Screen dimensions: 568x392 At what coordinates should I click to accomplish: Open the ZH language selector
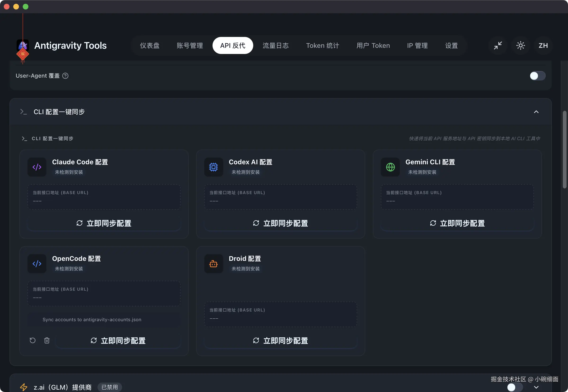[x=543, y=45]
